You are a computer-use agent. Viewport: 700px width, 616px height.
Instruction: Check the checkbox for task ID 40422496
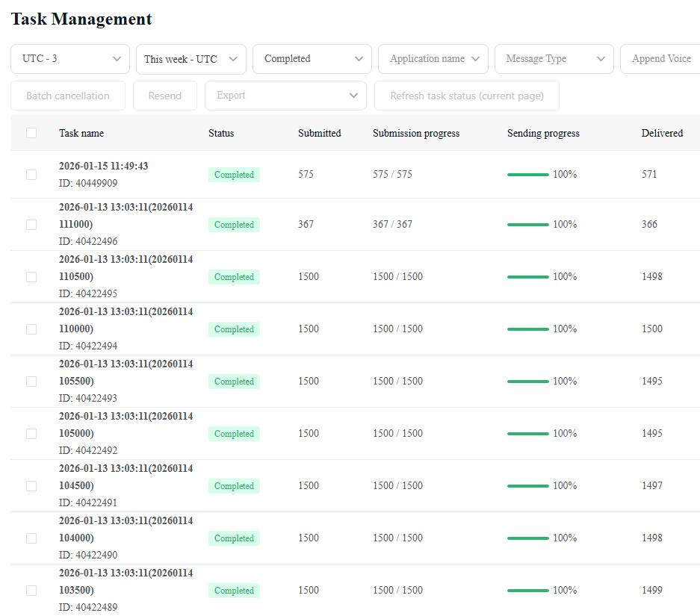(x=31, y=224)
